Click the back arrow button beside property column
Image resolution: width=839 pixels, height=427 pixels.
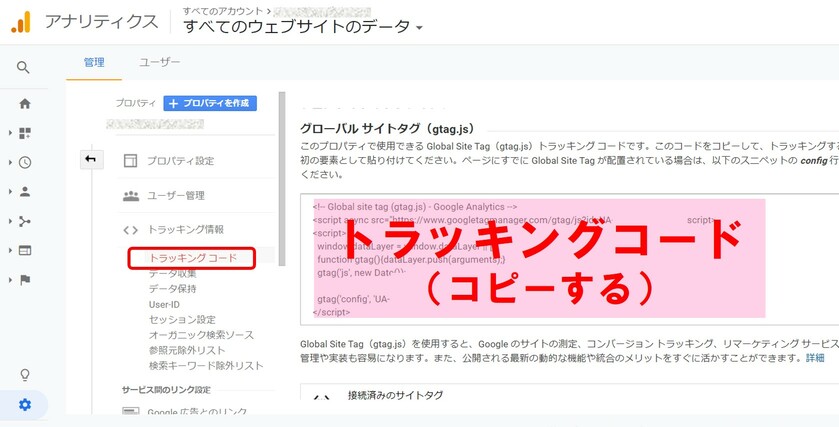[x=91, y=160]
